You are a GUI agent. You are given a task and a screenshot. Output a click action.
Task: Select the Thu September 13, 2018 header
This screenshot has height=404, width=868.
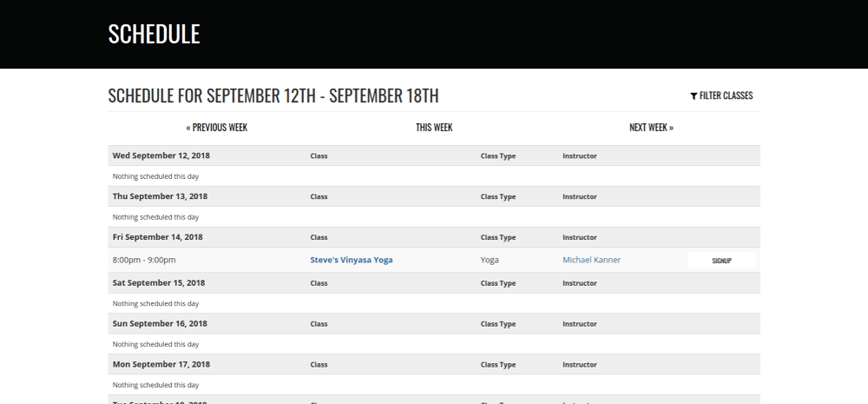(160, 196)
